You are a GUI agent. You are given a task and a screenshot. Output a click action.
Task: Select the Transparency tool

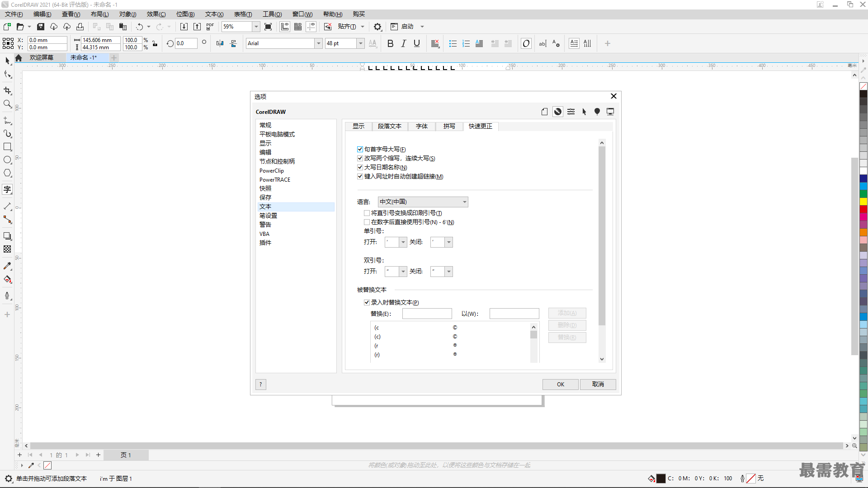click(x=7, y=249)
